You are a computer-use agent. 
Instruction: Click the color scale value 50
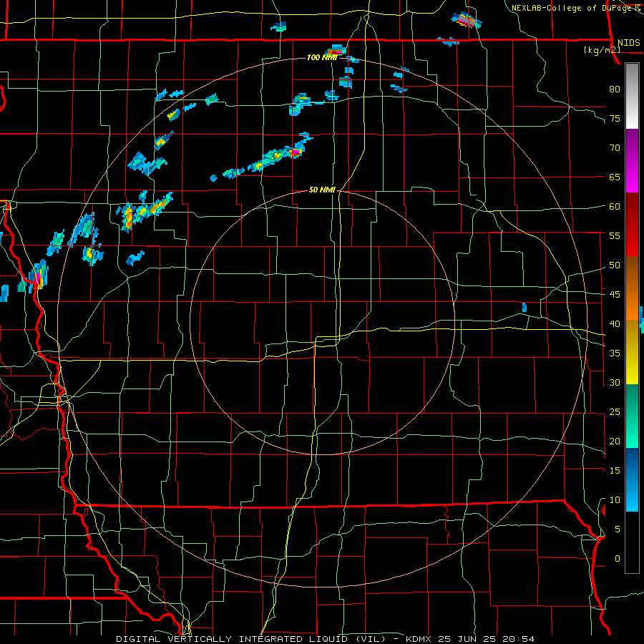pyautogui.click(x=615, y=265)
